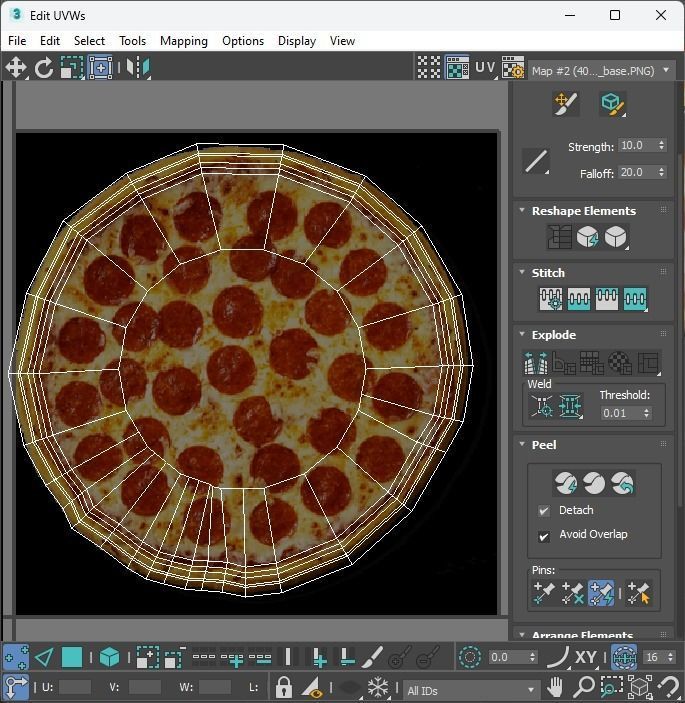Click the Unpin Selected icon
Image resolution: width=685 pixels, height=703 pixels.
572,593
